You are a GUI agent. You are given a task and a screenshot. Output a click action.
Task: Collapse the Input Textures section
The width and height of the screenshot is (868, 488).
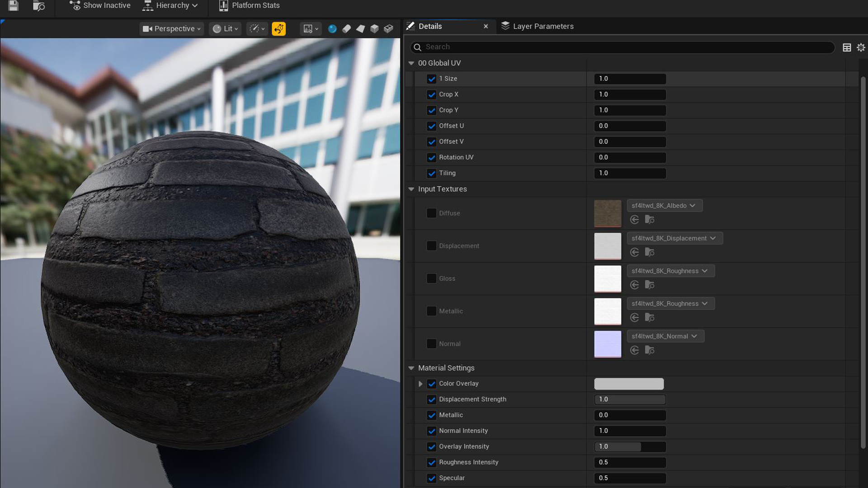click(x=411, y=189)
